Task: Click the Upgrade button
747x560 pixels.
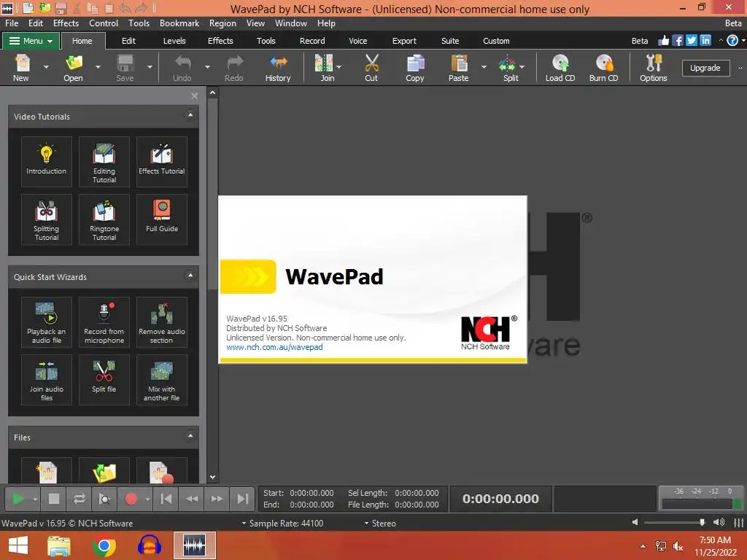Action: (x=705, y=68)
